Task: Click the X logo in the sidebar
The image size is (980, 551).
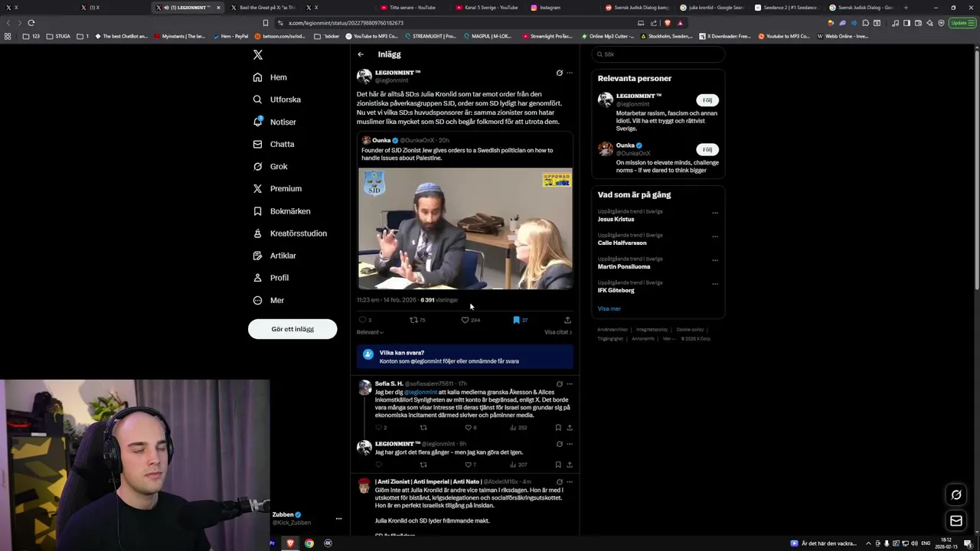Action: tap(258, 54)
